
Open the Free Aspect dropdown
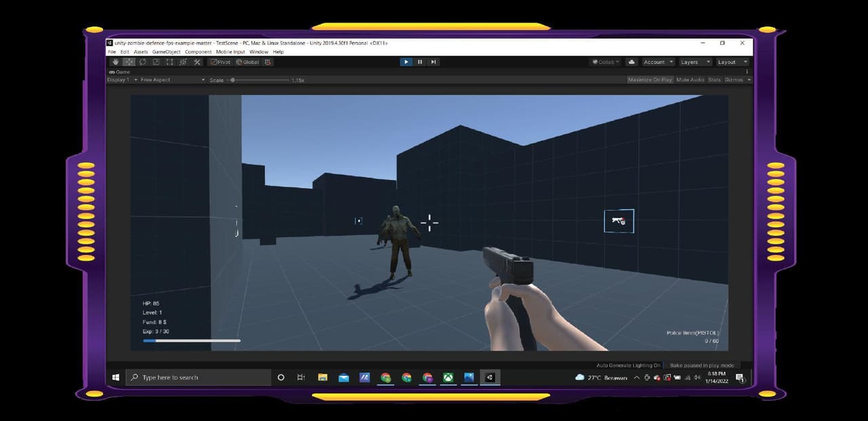(x=172, y=80)
